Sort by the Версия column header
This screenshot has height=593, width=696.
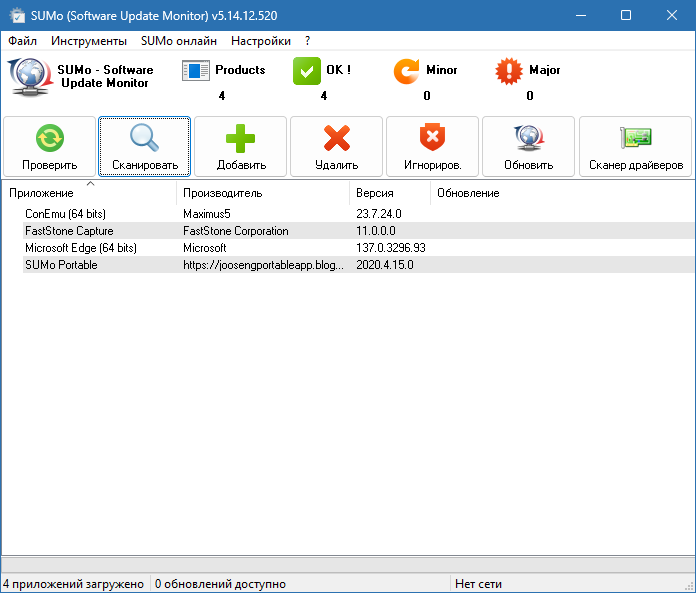click(390, 193)
